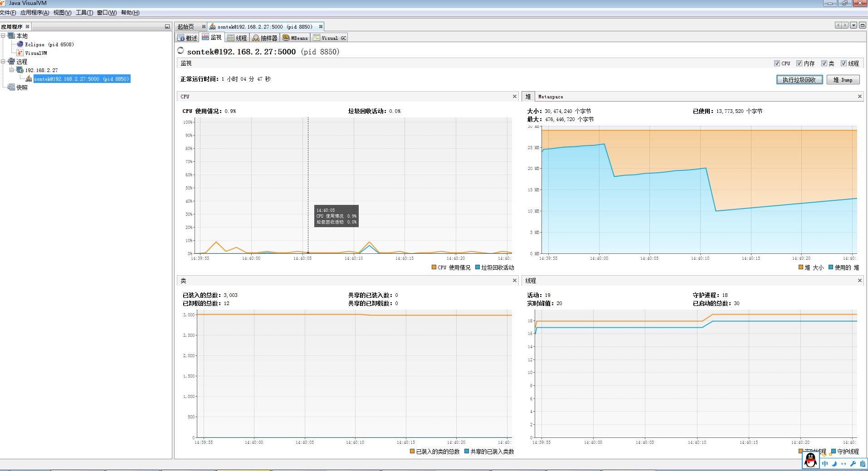
Task: Click the 堆 Dump button
Action: tap(843, 80)
